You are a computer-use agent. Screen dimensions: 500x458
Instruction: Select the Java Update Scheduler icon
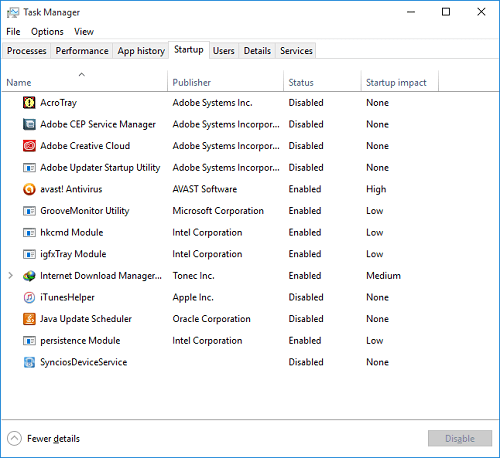(x=29, y=319)
